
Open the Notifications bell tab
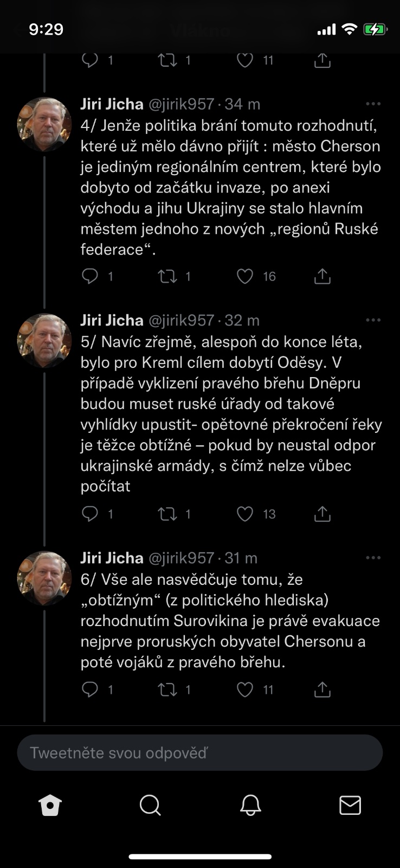[x=250, y=806]
